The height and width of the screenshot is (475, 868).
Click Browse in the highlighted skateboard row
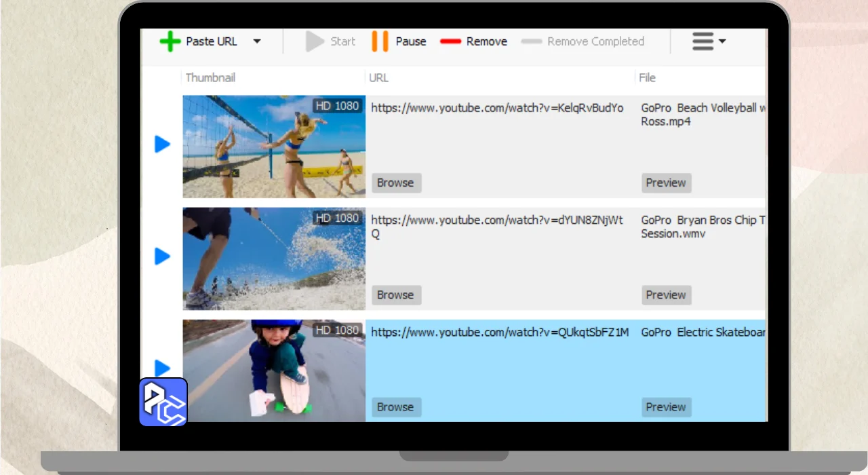[x=396, y=406]
